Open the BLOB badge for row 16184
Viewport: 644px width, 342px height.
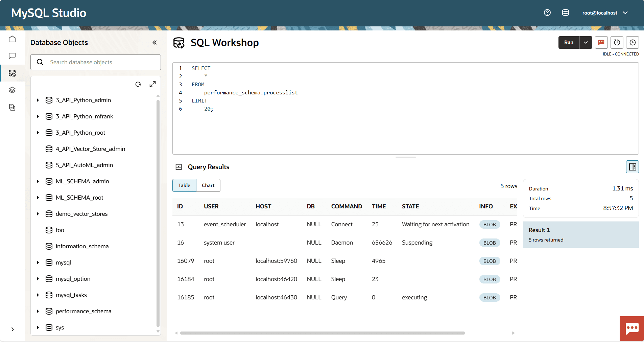[490, 279]
